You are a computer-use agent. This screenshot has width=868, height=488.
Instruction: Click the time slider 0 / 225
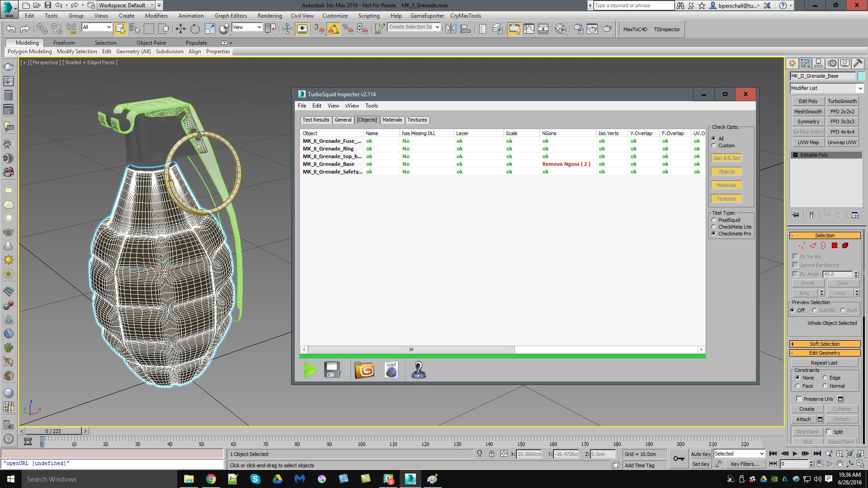pyautogui.click(x=53, y=431)
